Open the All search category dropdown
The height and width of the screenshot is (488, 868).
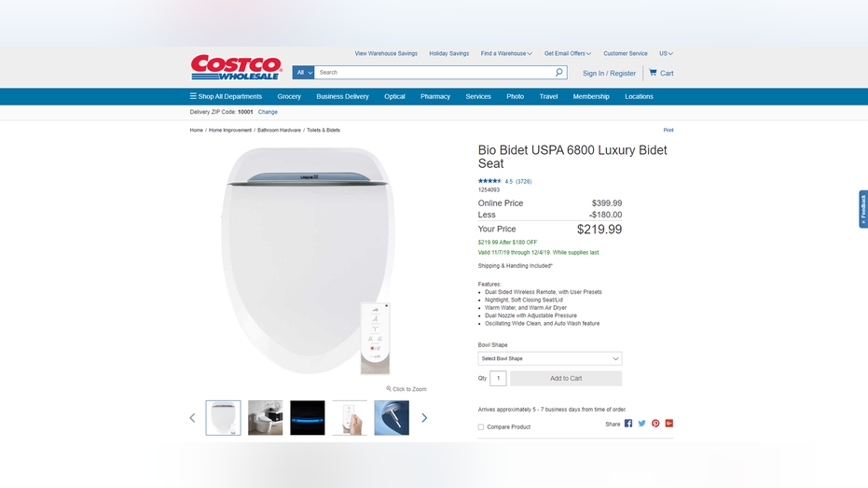pos(303,73)
